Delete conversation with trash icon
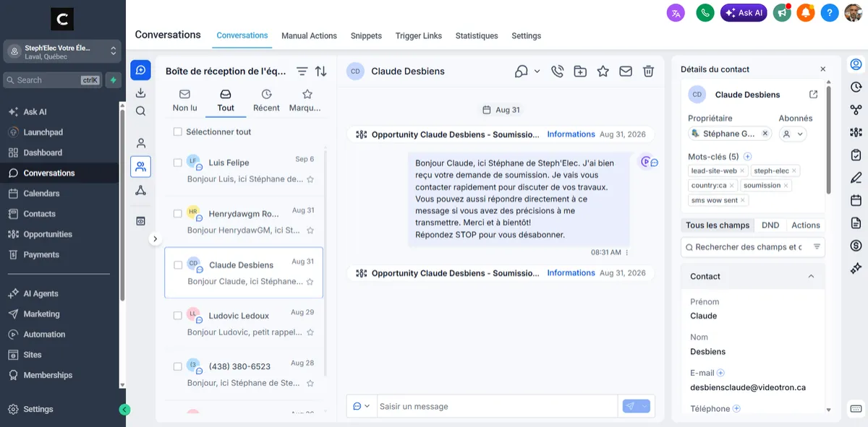 (649, 71)
